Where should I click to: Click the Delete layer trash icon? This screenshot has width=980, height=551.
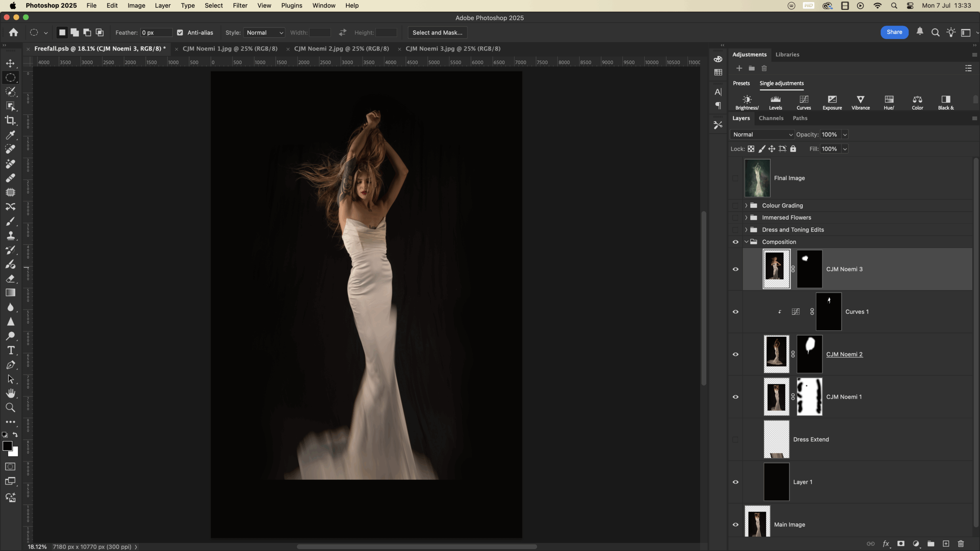coord(961,544)
